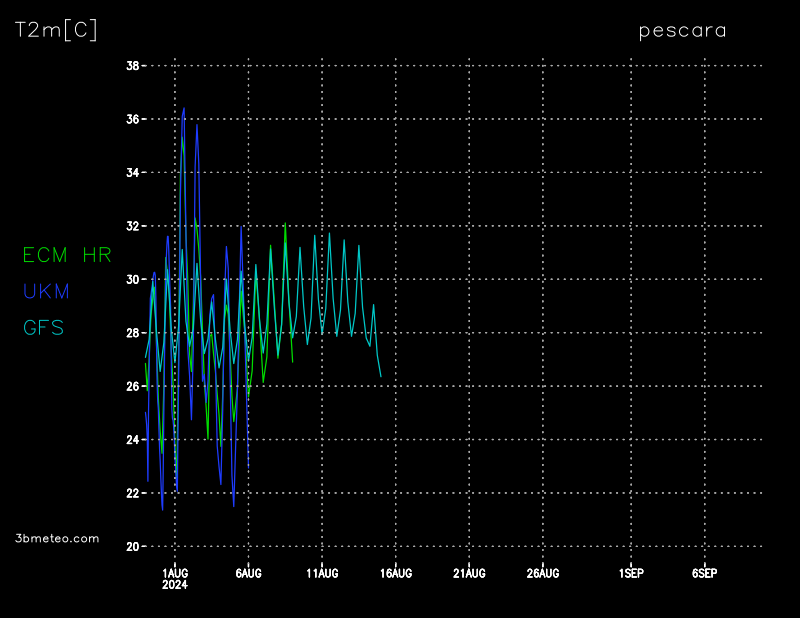Select the 6AUG date tick
This screenshot has width=800, height=618.
pos(248,573)
